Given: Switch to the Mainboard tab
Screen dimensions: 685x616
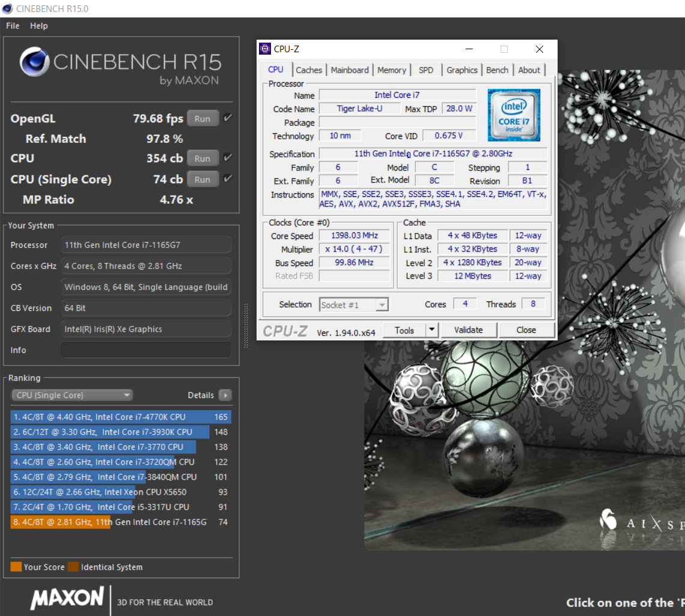Looking at the screenshot, I should point(350,70).
